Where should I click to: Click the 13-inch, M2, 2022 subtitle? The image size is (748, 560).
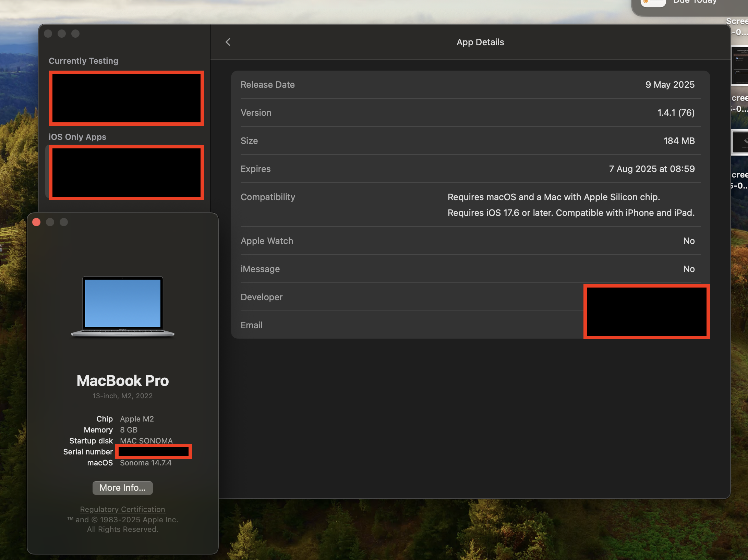point(123,396)
